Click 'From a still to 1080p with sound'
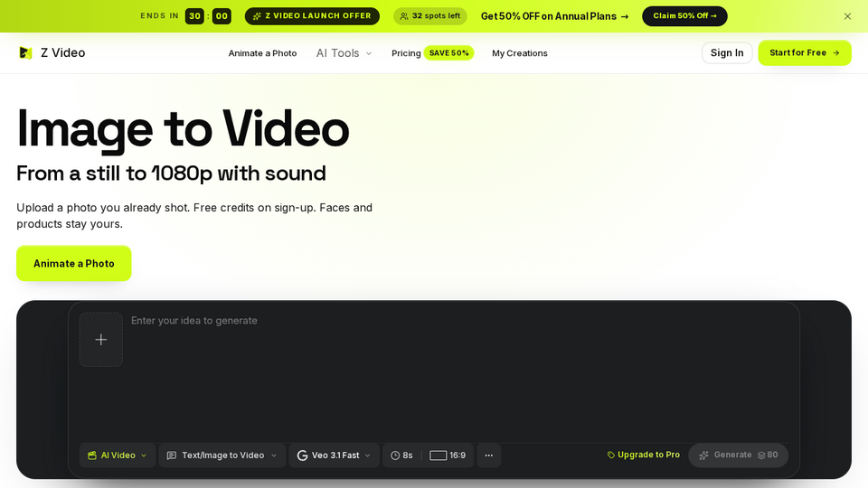The width and height of the screenshot is (868, 488). pos(171,174)
